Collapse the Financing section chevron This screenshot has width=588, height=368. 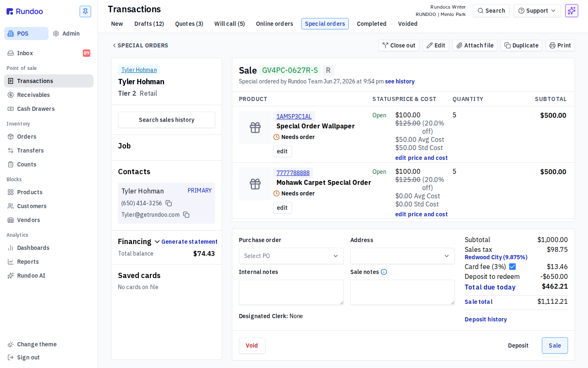157,242
